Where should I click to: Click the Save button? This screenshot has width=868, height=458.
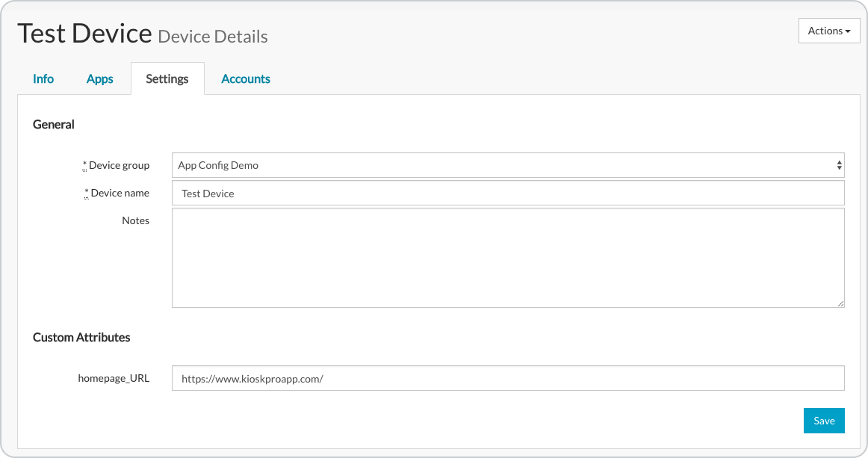coord(824,421)
